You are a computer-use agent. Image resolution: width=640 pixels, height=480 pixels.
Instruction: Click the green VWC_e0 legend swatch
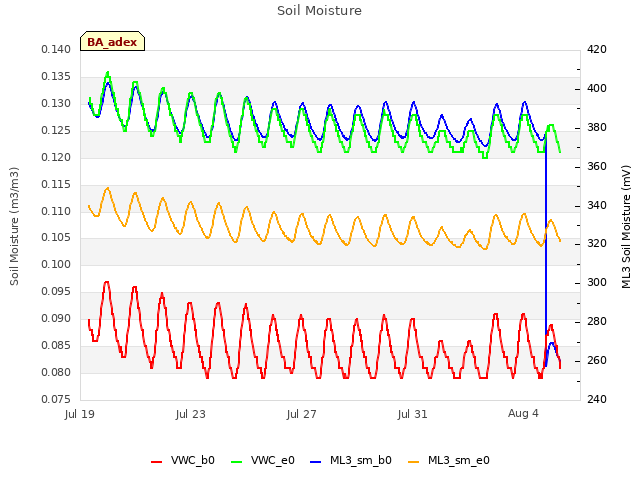tap(236, 462)
